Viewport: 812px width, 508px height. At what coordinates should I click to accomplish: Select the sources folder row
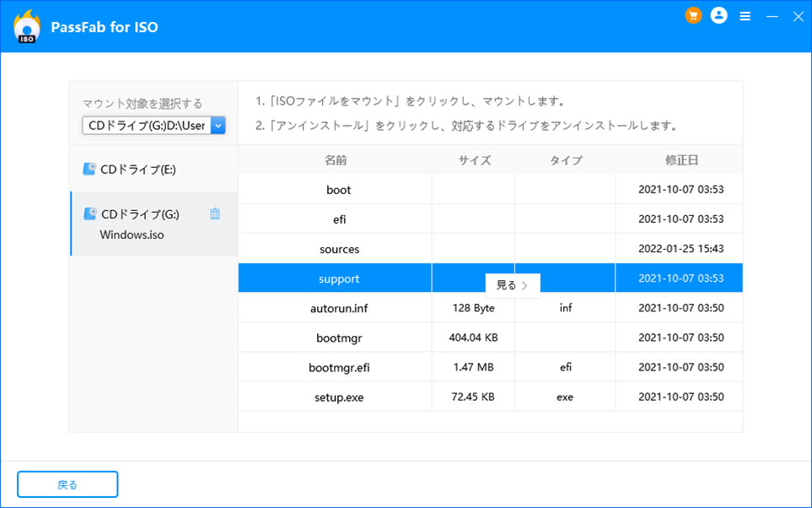491,249
